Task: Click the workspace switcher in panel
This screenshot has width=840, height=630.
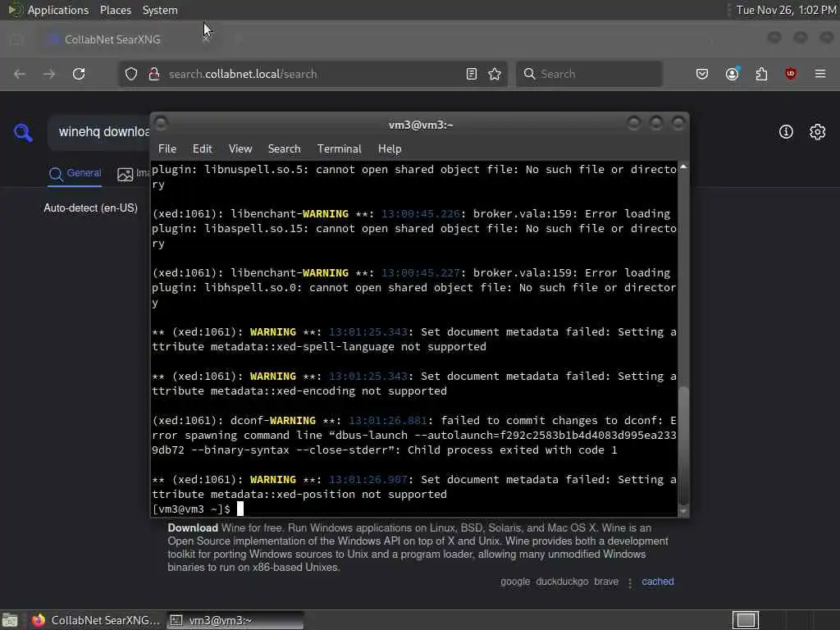Action: point(746,620)
